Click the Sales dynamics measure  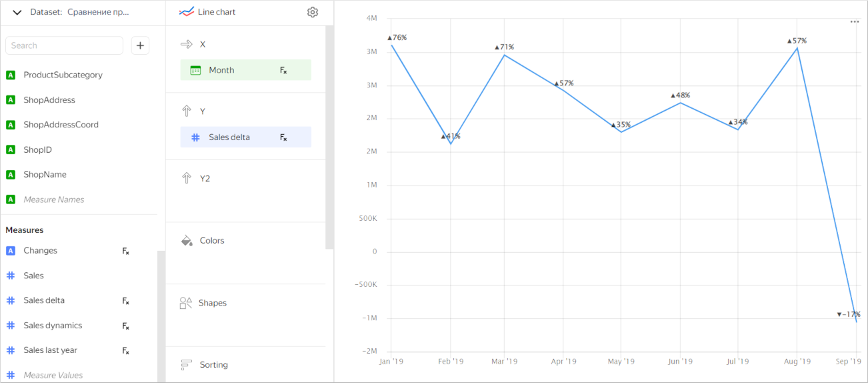tap(53, 326)
